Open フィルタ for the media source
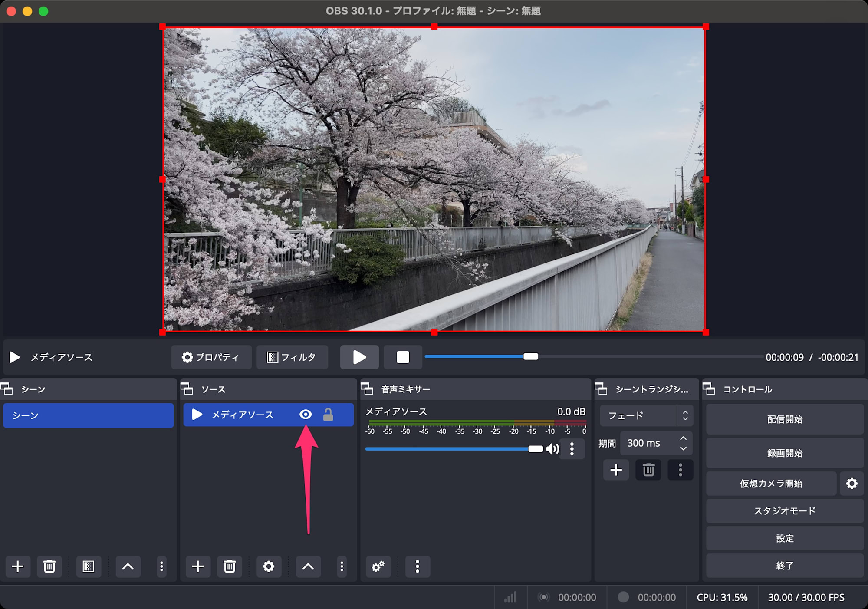 tap(292, 357)
